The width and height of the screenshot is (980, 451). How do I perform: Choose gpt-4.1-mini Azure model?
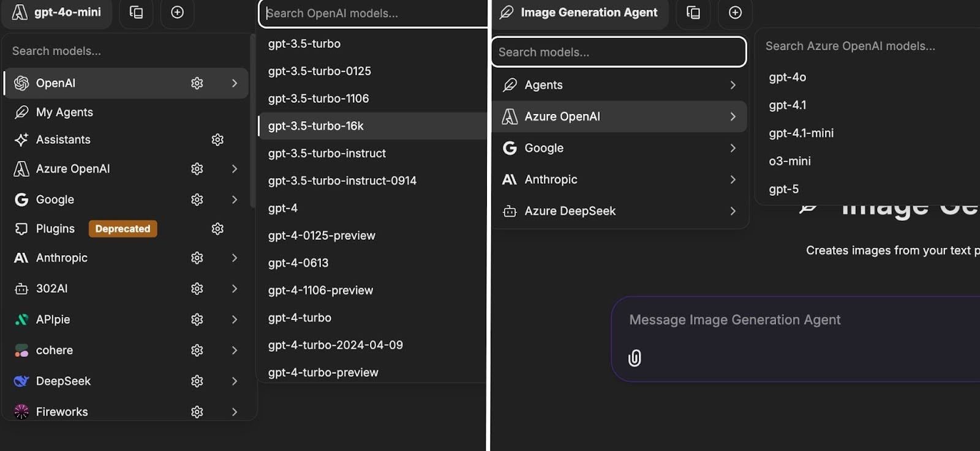point(801,133)
